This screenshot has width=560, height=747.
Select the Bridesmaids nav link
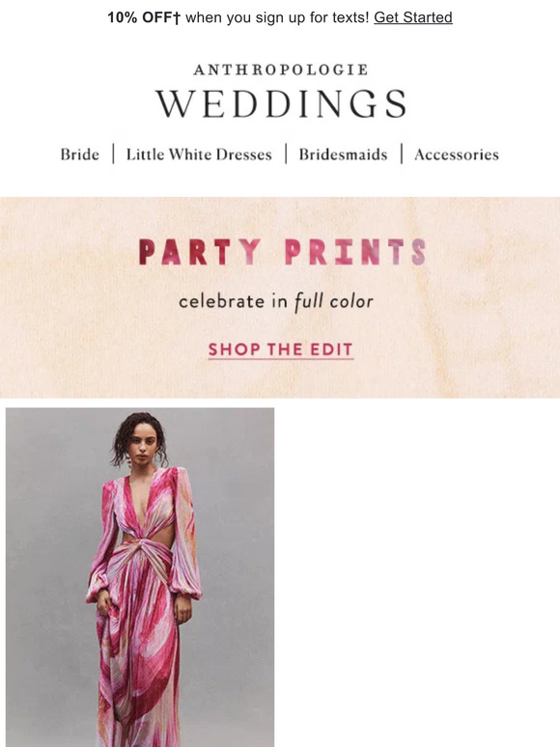coord(343,154)
